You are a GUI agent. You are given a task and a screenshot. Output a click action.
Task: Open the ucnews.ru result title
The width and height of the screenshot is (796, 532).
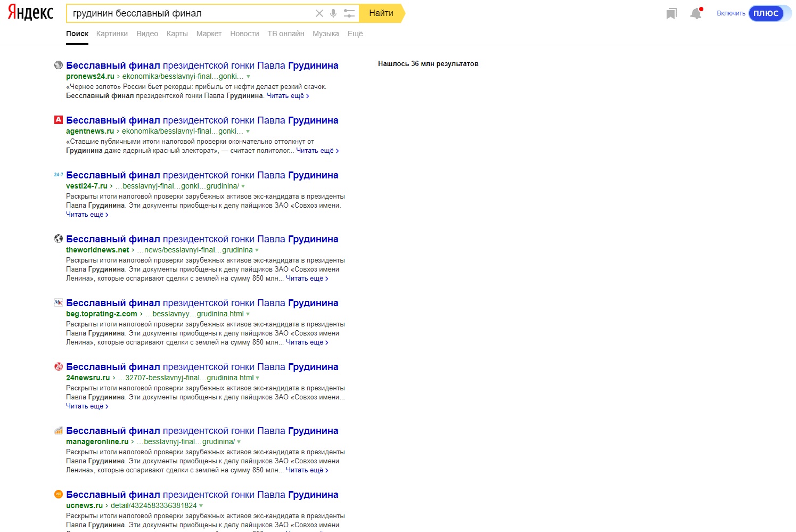202,495
